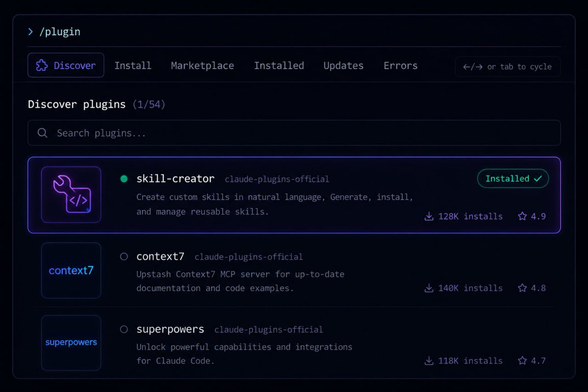The width and height of the screenshot is (588, 392).
Task: Open the Marketplace tab
Action: coord(202,66)
